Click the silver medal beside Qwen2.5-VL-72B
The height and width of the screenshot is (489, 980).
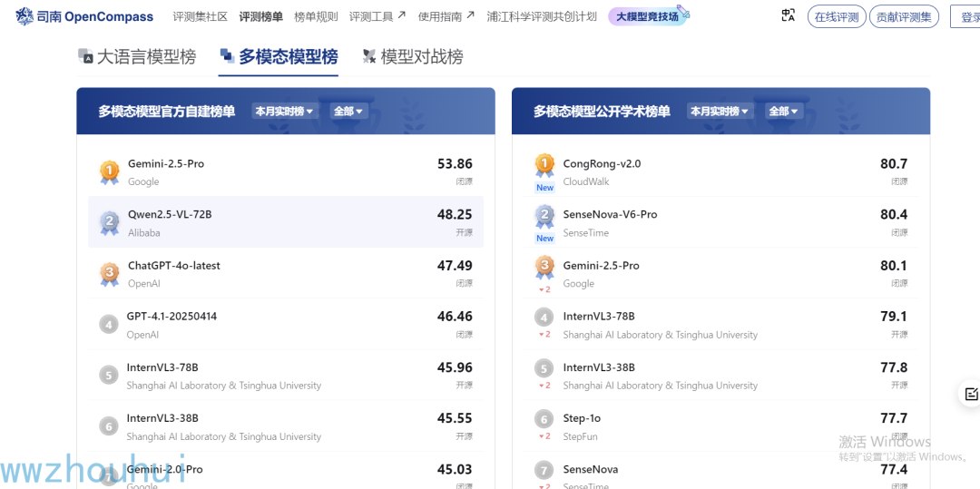tap(109, 222)
